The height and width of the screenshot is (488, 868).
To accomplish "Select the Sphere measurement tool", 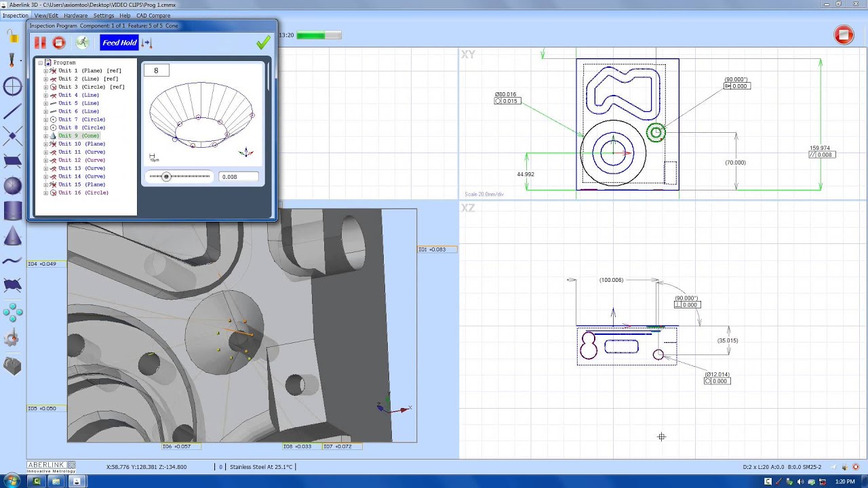I will point(12,186).
